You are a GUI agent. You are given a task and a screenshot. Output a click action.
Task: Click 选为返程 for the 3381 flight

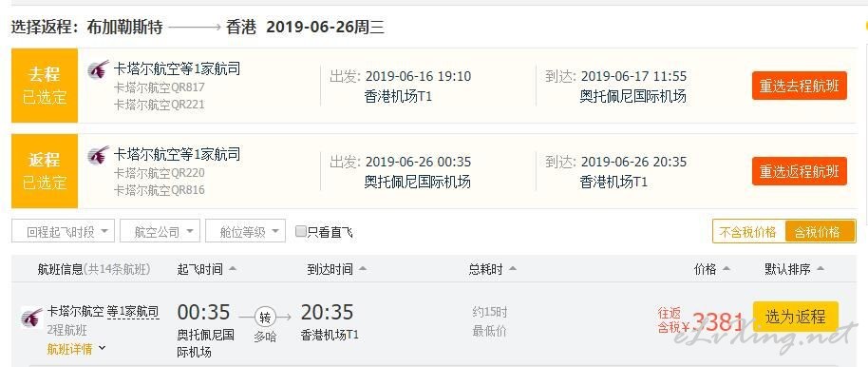click(x=796, y=318)
